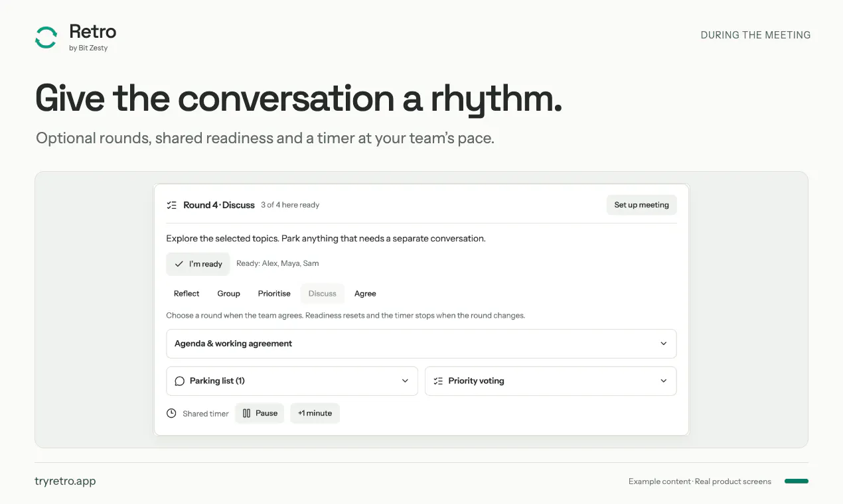Open the Set up meeting button
Screen dimensions: 843x504
click(642, 205)
